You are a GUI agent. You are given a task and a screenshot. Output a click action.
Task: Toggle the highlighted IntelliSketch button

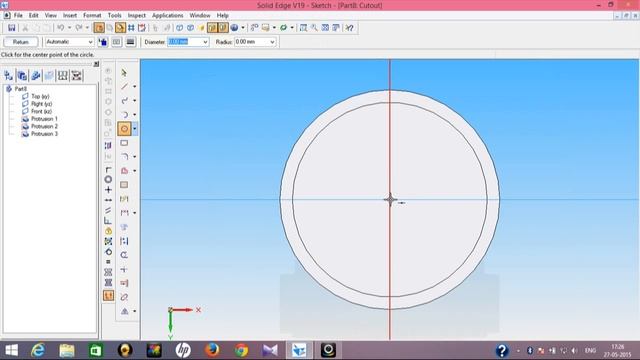[x=120, y=28]
